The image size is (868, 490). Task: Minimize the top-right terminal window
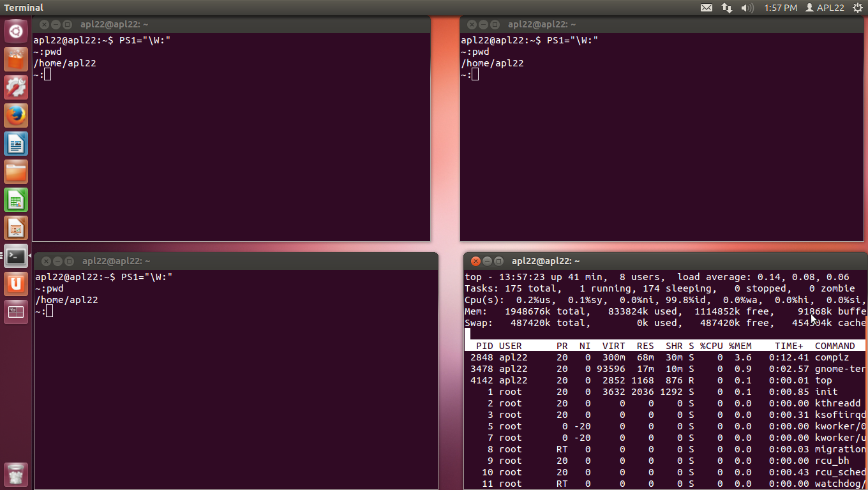point(483,24)
